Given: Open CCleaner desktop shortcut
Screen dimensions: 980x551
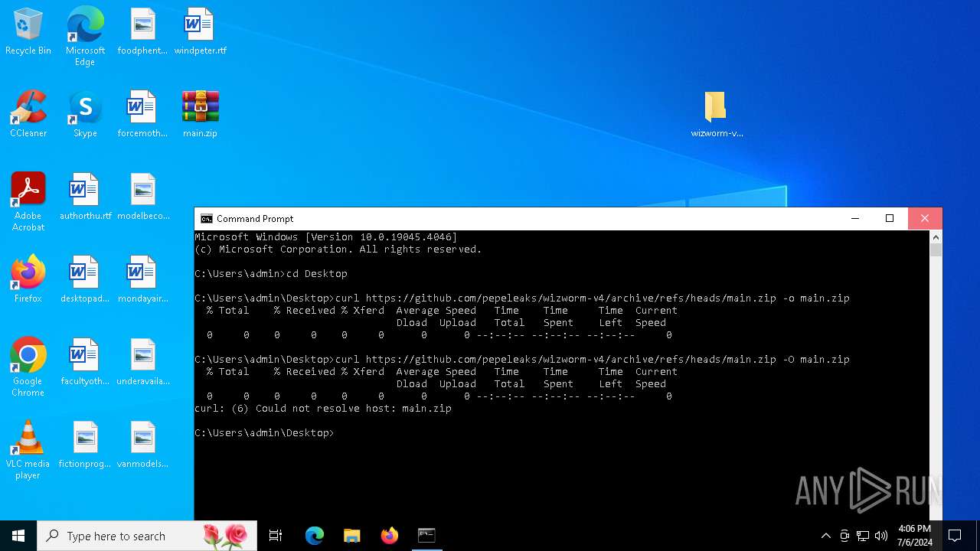Looking at the screenshot, I should [x=28, y=114].
